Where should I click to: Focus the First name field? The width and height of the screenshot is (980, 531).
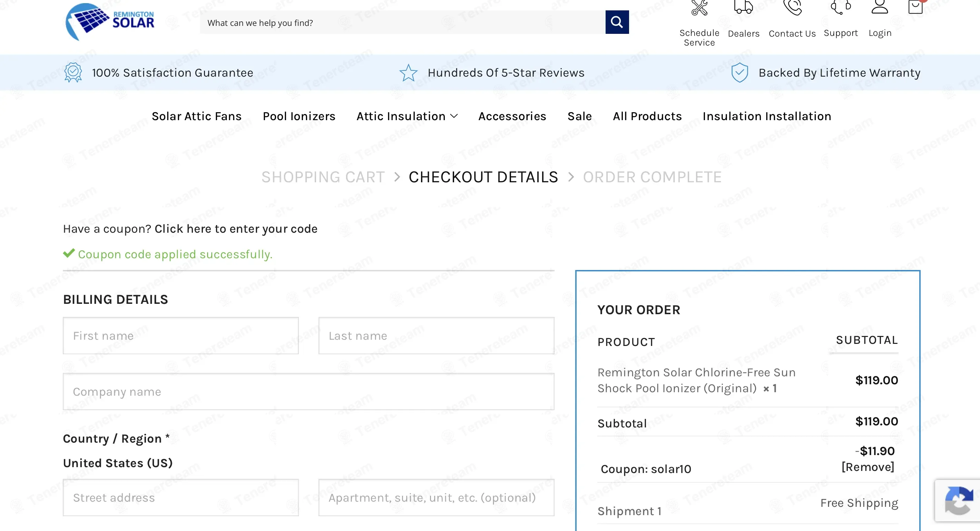coord(181,336)
